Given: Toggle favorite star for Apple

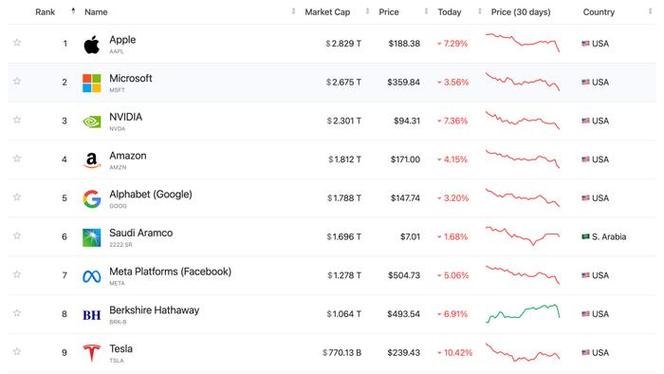Looking at the screenshot, I should (17, 42).
